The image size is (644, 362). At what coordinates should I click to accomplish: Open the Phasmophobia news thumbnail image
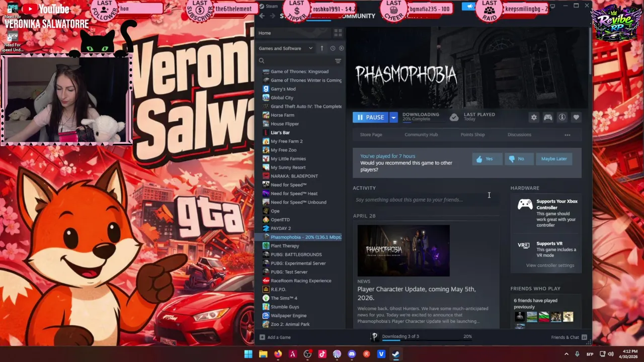coord(404,250)
